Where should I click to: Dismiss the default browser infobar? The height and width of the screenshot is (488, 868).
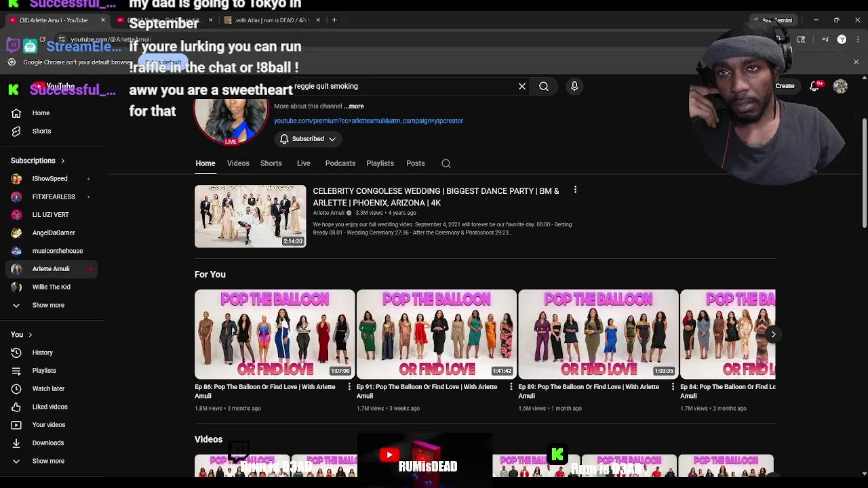[x=856, y=62]
